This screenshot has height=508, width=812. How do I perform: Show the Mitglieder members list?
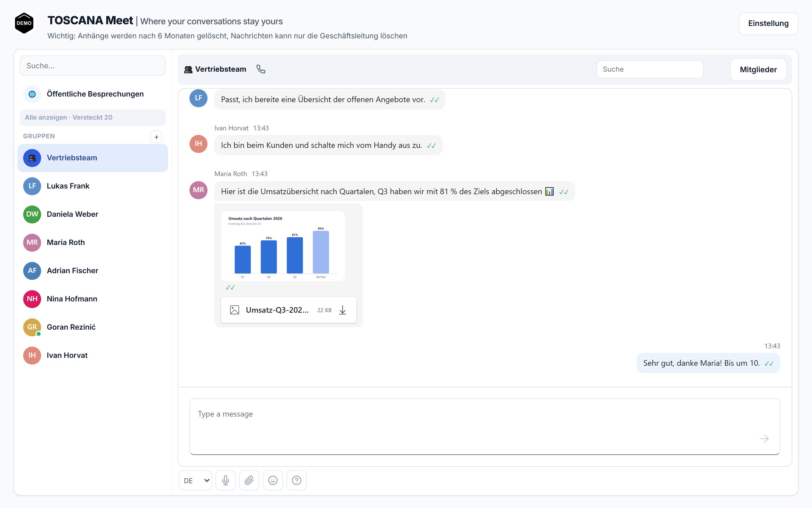[758, 69]
